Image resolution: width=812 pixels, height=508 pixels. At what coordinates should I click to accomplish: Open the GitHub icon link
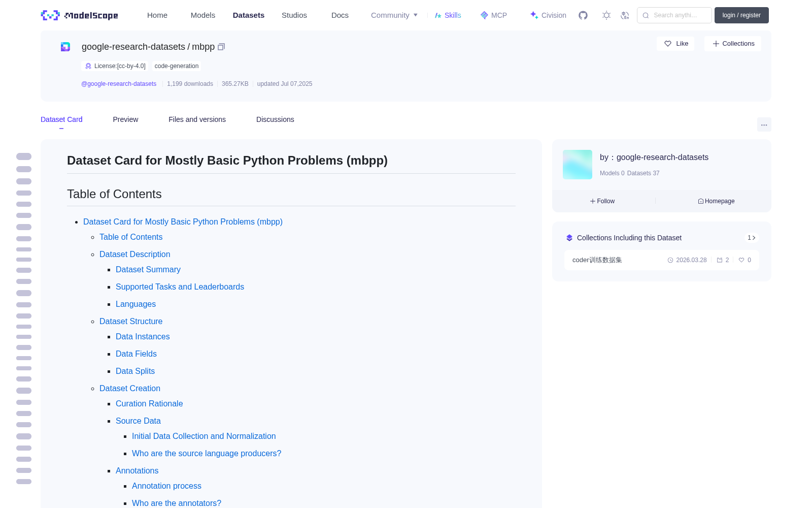(583, 15)
